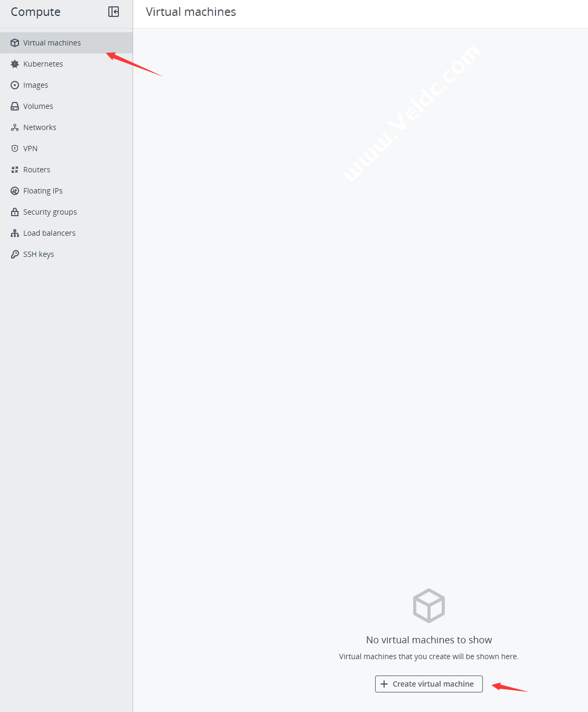The height and width of the screenshot is (712, 588).
Task: Click the Floating IPs icon
Action: tap(15, 191)
